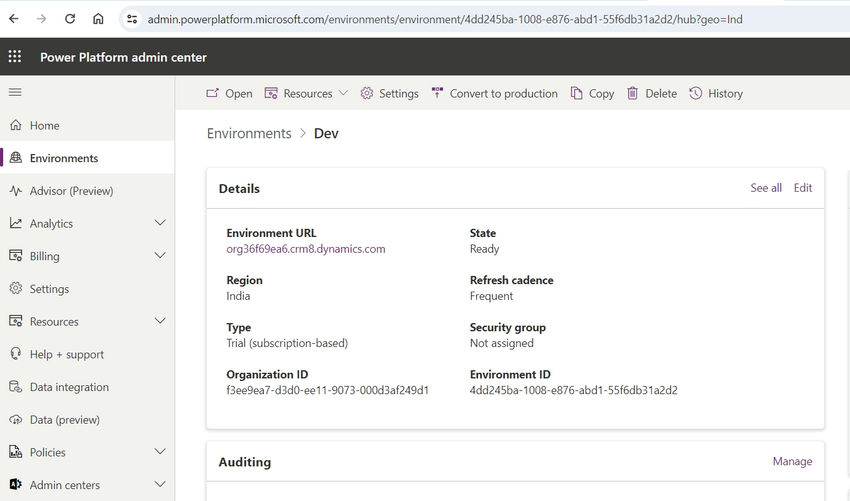Open Settings from the command bar
The image size is (850, 501).
399,94
